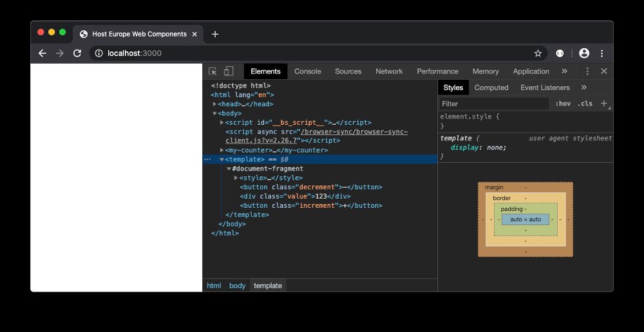Collapse the #document-fragment node
The width and height of the screenshot is (644, 332).
[229, 169]
